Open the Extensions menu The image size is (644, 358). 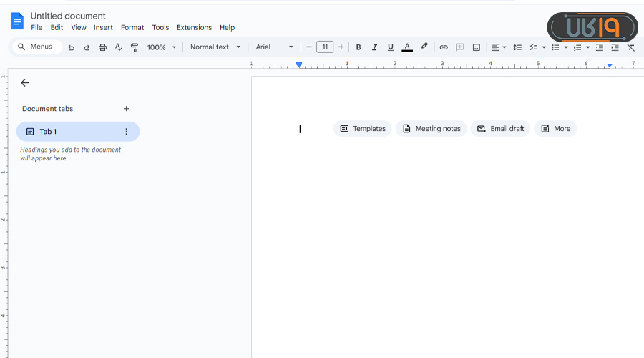point(194,27)
